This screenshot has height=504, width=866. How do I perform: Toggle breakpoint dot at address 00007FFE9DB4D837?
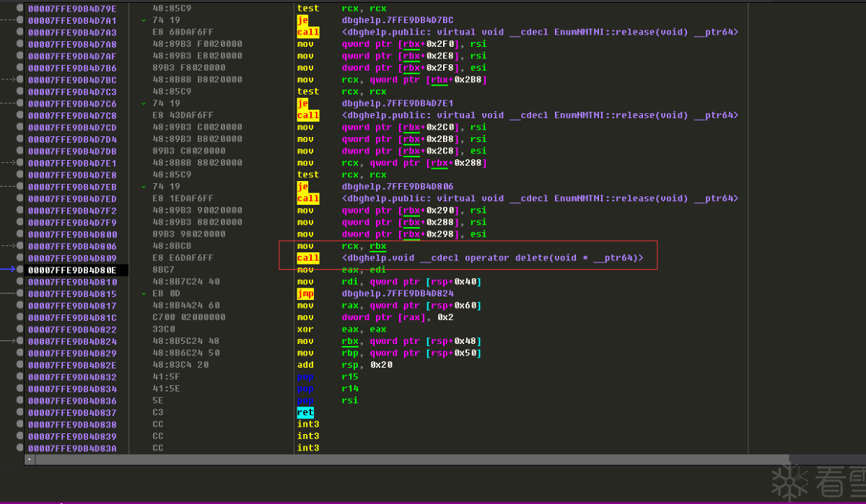19,412
